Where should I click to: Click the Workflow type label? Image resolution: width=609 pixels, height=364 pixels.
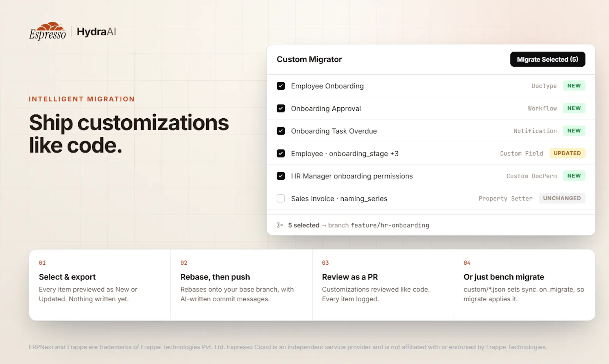tap(542, 108)
